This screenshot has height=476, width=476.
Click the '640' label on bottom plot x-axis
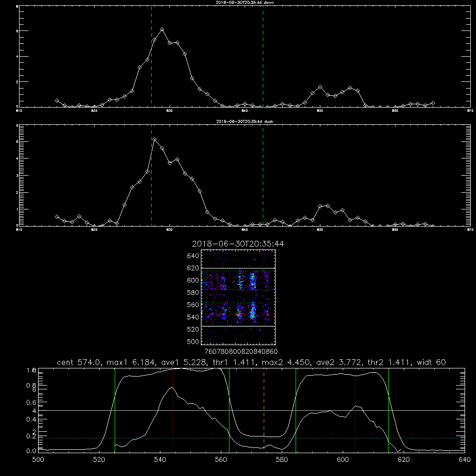point(465,460)
